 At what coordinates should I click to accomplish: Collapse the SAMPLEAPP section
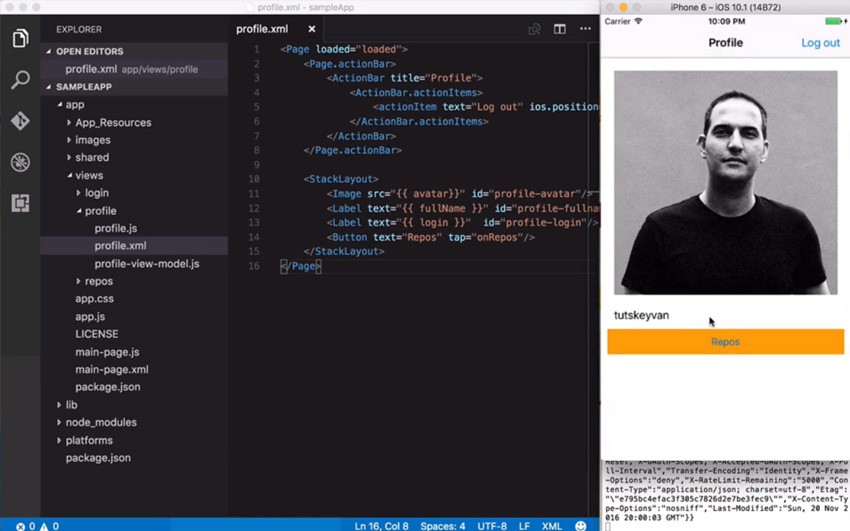point(48,87)
